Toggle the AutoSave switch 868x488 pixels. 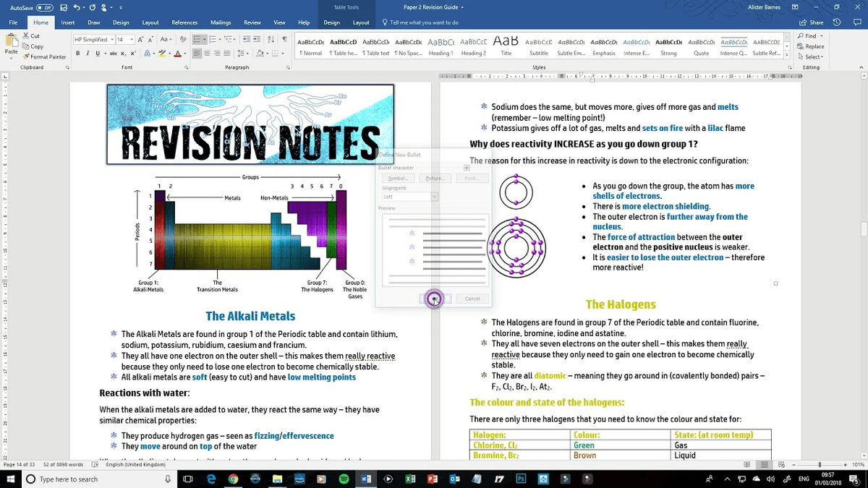click(x=44, y=7)
